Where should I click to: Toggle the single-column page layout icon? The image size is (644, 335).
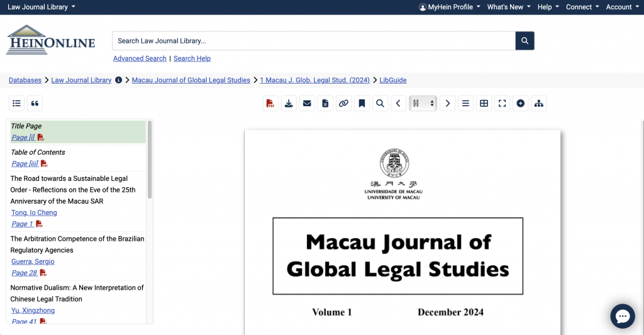[x=465, y=104]
